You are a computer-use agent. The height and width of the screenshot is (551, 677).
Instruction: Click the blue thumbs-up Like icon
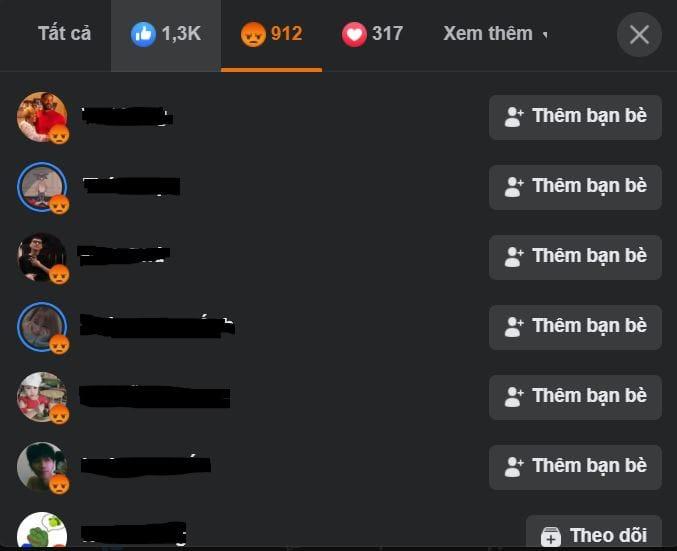143,35
